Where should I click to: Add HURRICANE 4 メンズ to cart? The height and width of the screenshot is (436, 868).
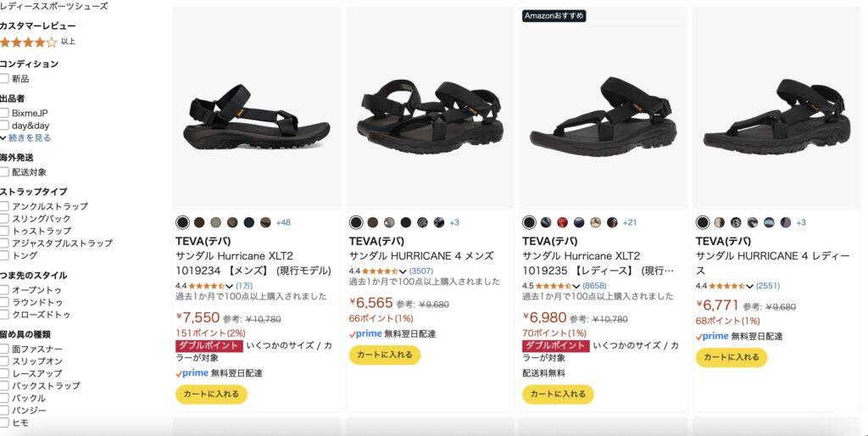[385, 355]
